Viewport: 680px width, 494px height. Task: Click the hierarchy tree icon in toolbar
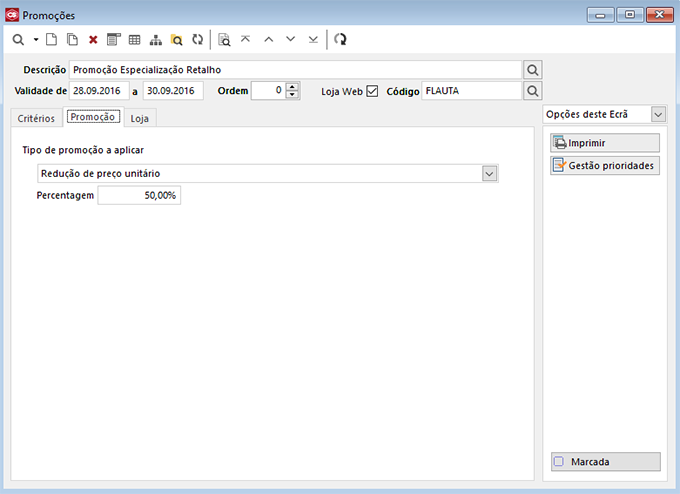coord(155,40)
